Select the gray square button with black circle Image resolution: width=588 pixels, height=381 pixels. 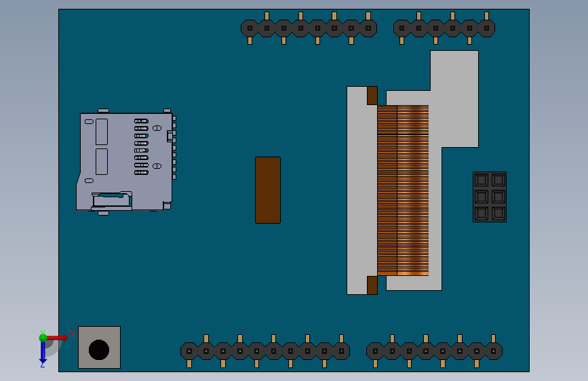[100, 347]
